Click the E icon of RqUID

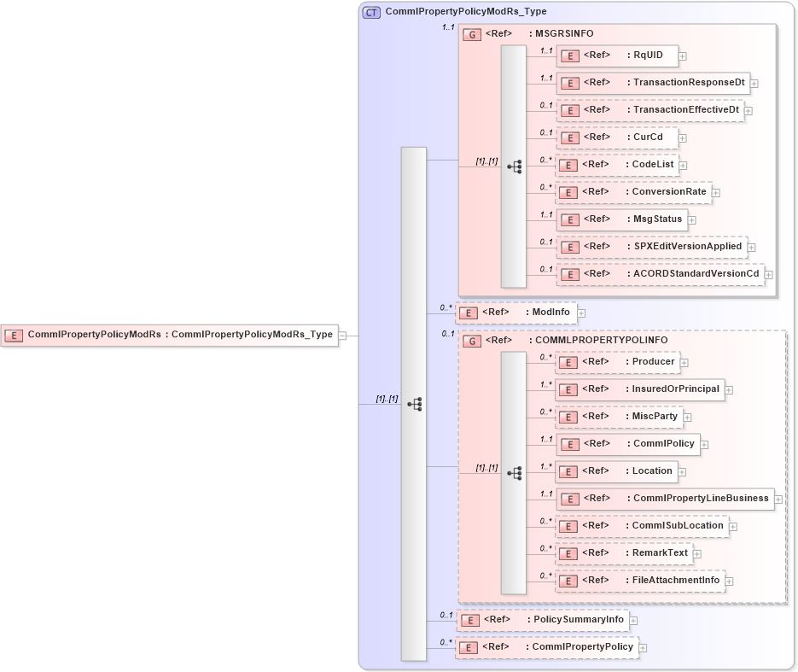tap(568, 56)
